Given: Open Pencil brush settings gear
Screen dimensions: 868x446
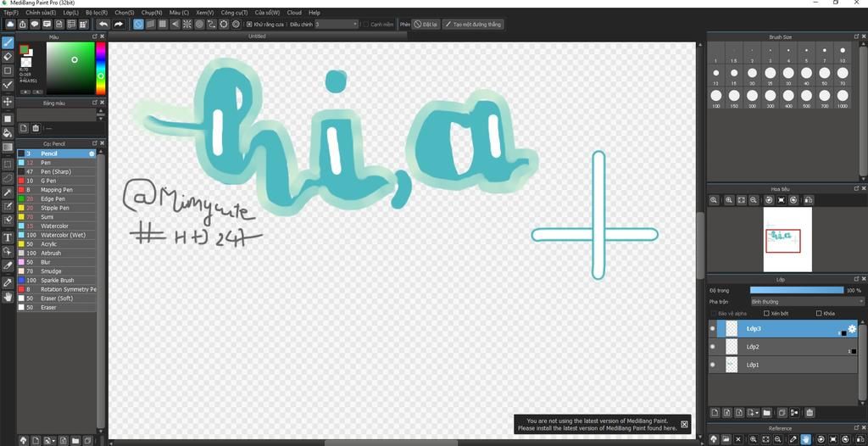Looking at the screenshot, I should pyautogui.click(x=92, y=153).
